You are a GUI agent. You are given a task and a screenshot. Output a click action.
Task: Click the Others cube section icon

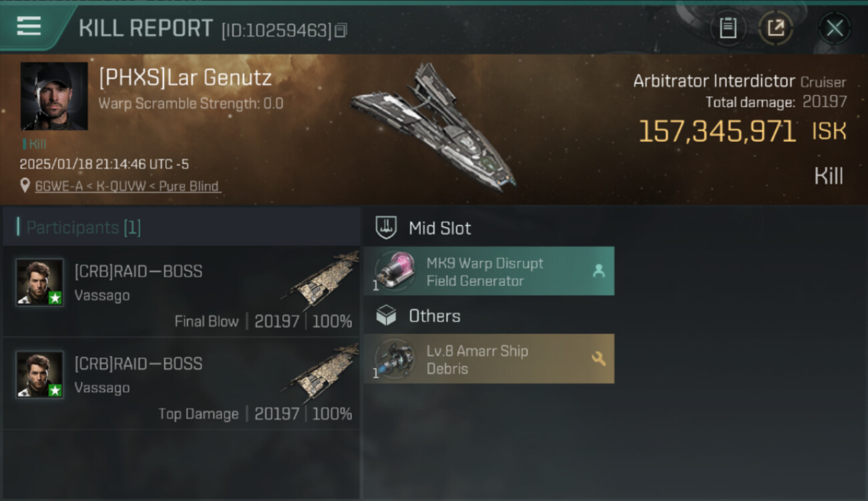[386, 316]
